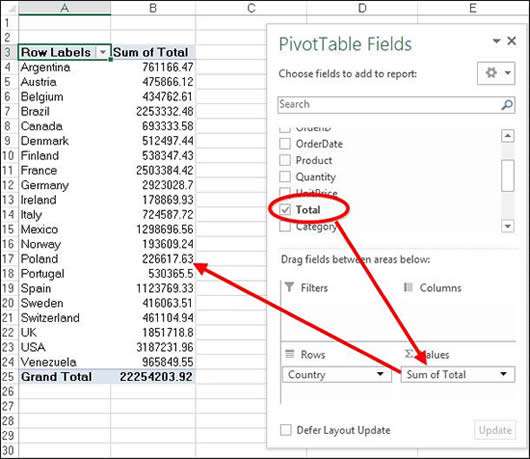530x459 pixels.
Task: Click the Columns area icon
Action: 408,287
